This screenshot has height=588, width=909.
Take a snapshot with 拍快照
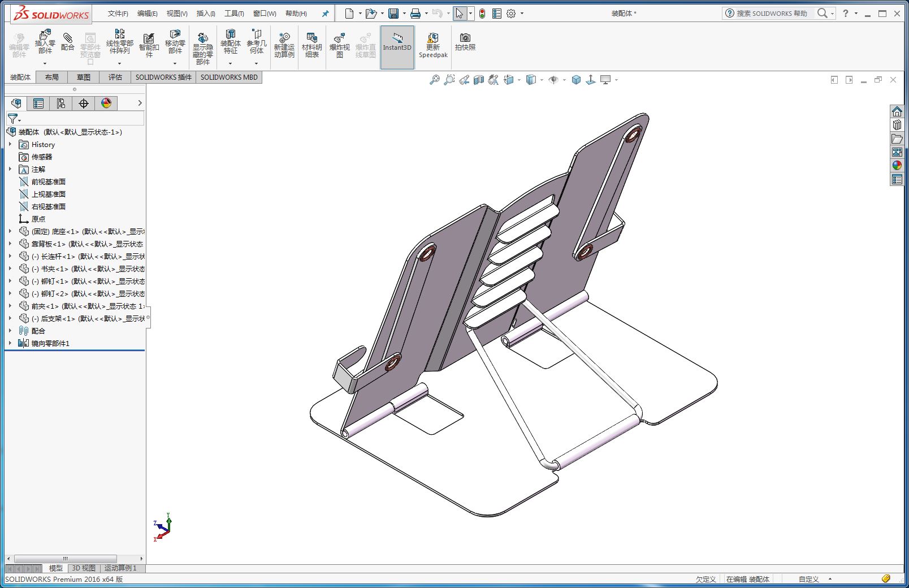465,42
